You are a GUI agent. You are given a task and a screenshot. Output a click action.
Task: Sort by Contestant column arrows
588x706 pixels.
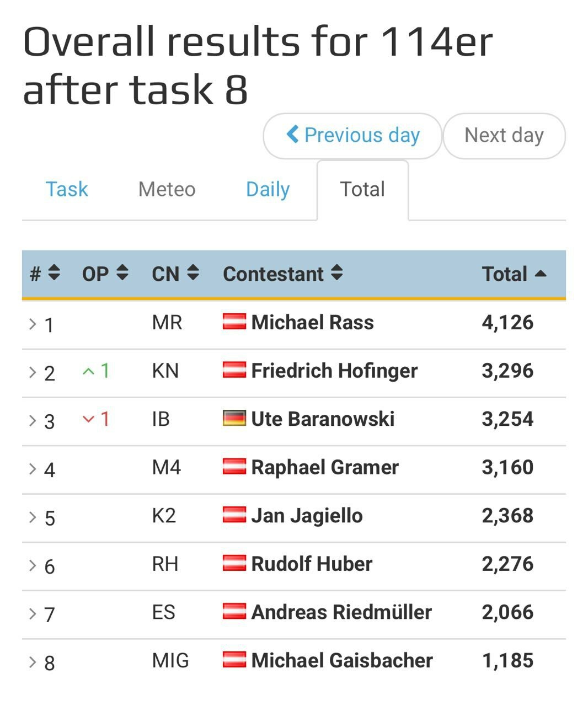[x=336, y=273]
